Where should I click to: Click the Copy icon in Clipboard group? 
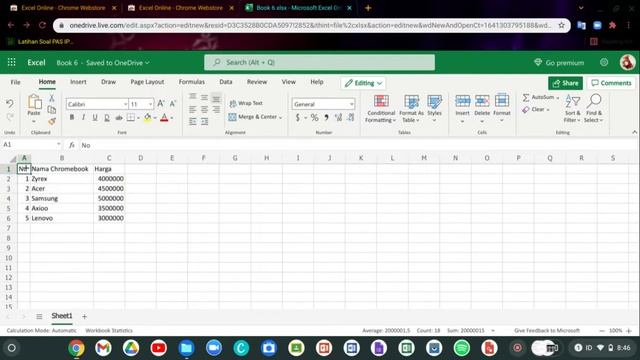click(52, 109)
